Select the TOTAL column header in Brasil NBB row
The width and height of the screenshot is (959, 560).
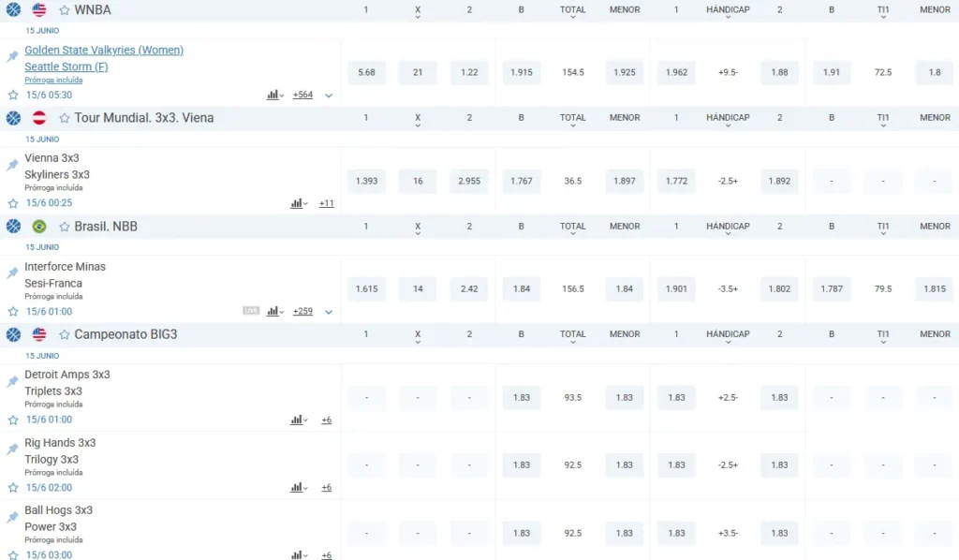tap(572, 227)
